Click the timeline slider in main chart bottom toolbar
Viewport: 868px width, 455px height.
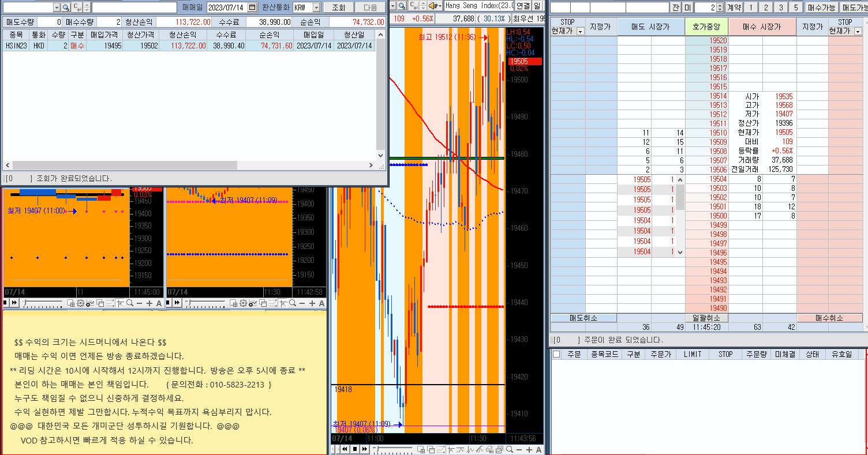[393, 449]
